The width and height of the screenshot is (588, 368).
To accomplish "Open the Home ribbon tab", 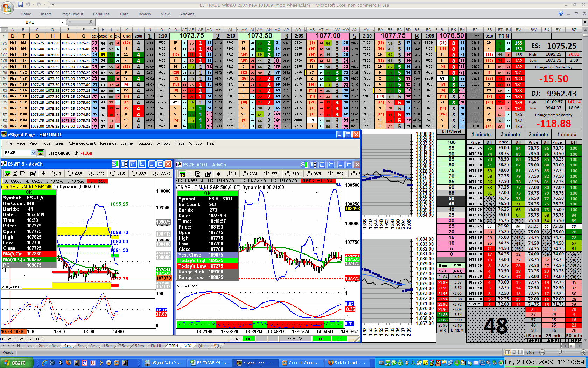I will pos(26,14).
